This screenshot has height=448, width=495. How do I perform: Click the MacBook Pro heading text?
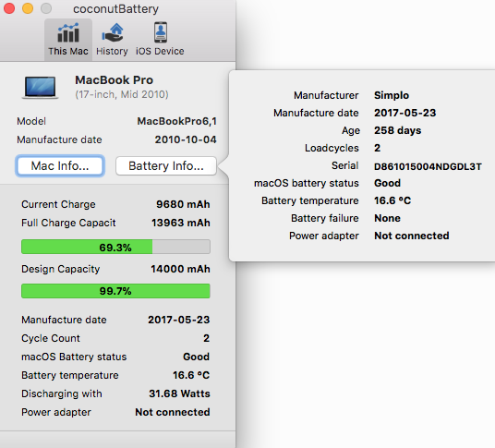tap(114, 80)
